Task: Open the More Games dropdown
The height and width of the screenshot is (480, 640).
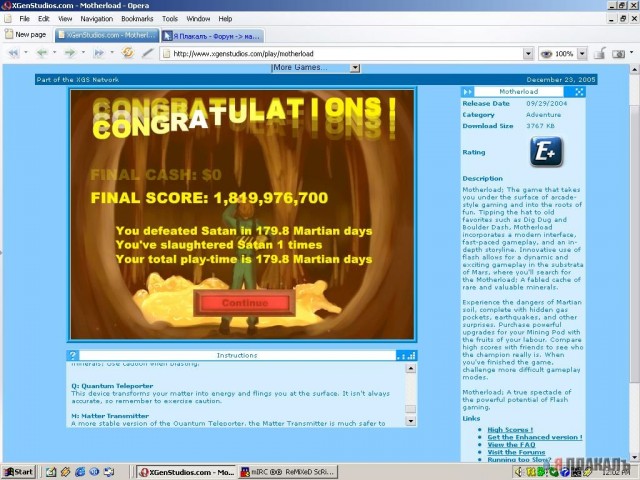Action: click(355, 68)
